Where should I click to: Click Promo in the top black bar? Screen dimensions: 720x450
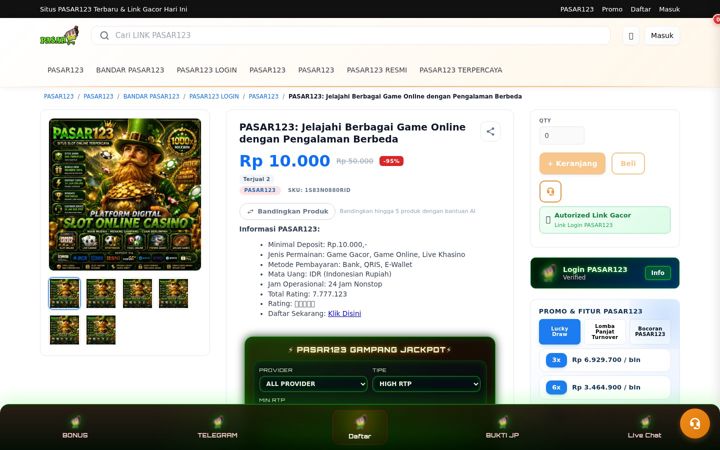click(x=612, y=9)
